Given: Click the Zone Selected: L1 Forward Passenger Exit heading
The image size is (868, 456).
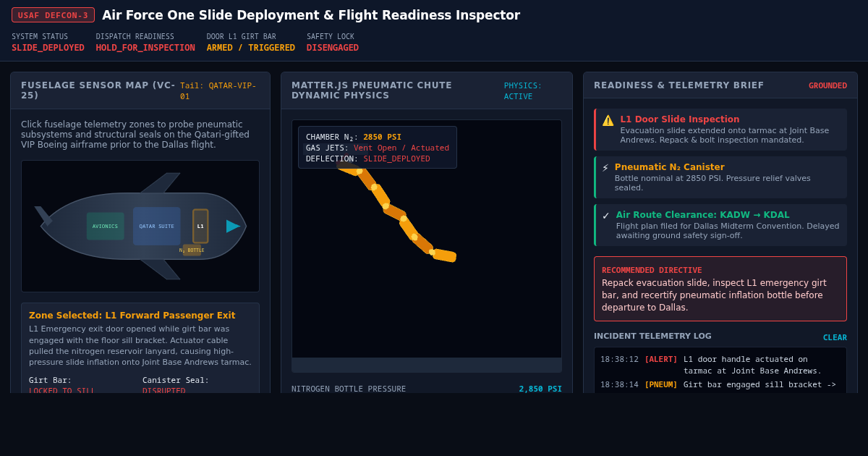Looking at the screenshot, I should [x=132, y=316].
